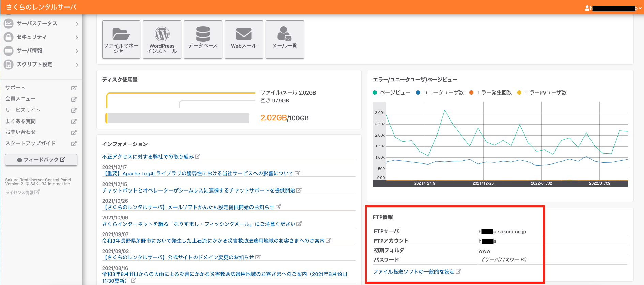The width and height of the screenshot is (644, 285).
Task: Open 令和3年長野県茅野市 disaster relief notice
Action: tap(213, 240)
